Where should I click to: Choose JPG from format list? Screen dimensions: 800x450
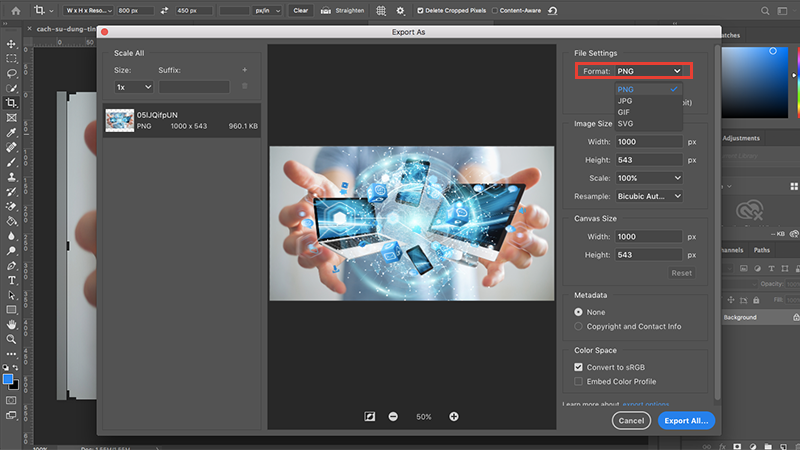pos(648,101)
